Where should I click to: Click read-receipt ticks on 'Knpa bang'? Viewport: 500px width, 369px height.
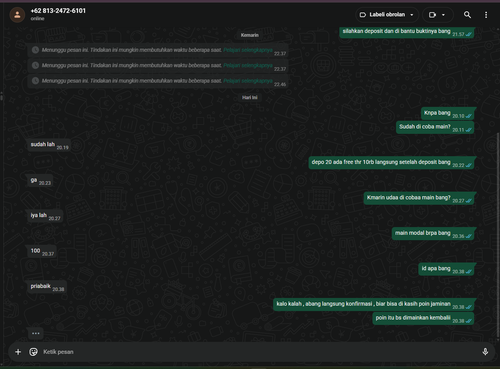tap(469, 116)
